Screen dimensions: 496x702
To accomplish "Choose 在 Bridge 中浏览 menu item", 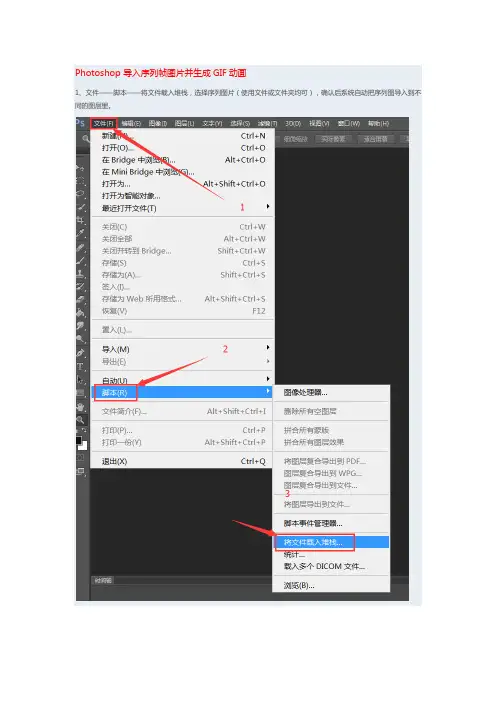I will [183, 160].
